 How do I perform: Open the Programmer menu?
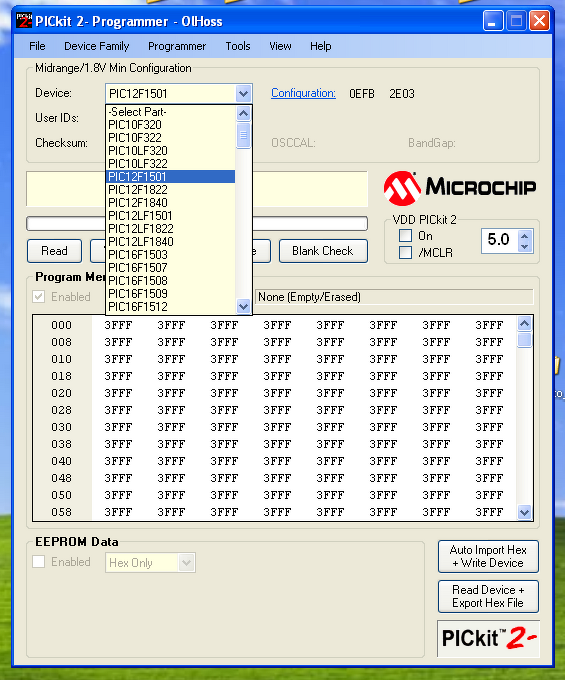(177, 46)
